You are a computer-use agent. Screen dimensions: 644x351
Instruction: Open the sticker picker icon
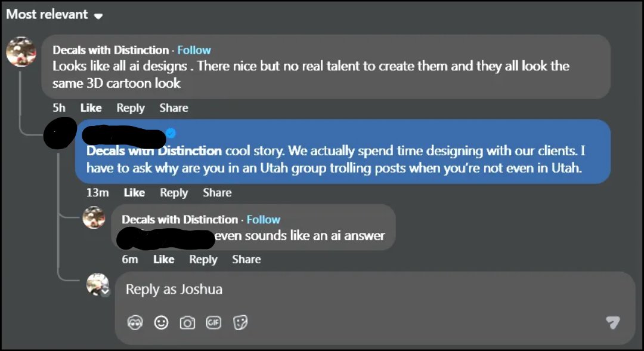pyautogui.click(x=240, y=322)
